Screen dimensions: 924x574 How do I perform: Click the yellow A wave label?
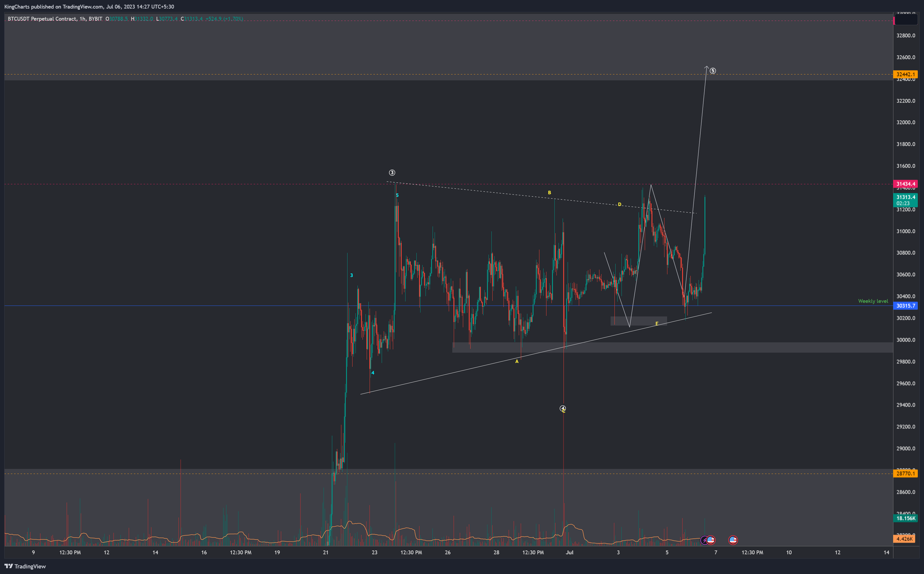517,361
